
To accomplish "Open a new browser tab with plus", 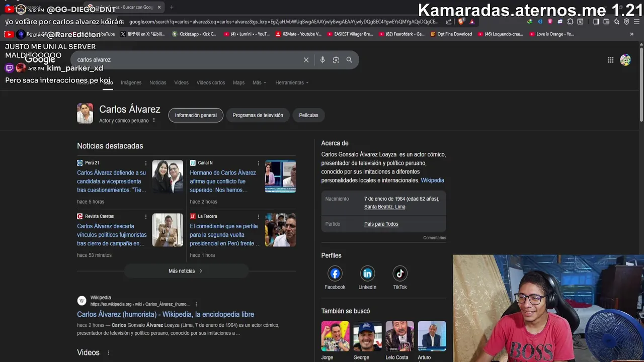I will (x=172, y=7).
